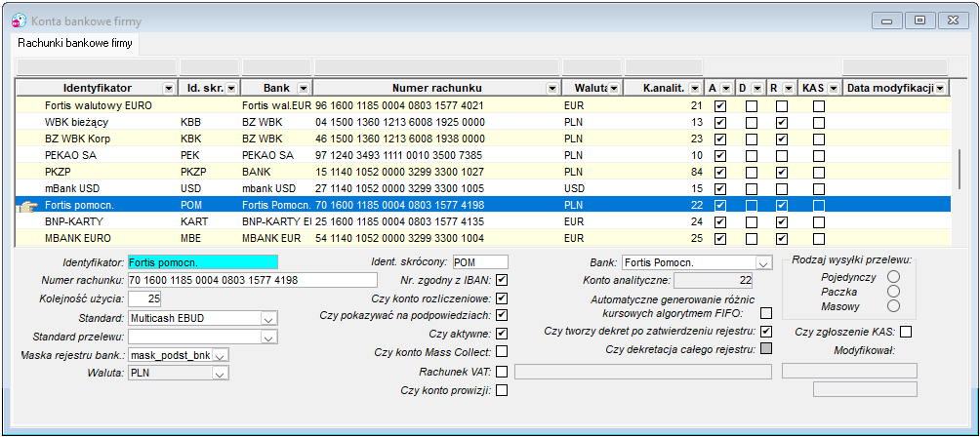The image size is (980, 437).
Task: Check the Czy zgłoszenie KAS checkbox
Action: 906,332
